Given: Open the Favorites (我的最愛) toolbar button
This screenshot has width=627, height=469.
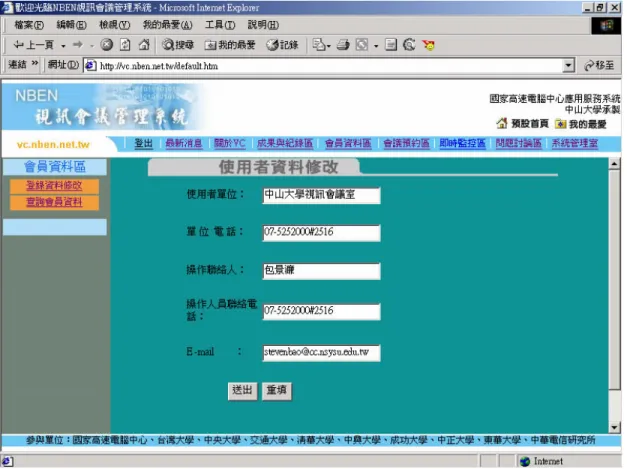Looking at the screenshot, I should click(230, 45).
